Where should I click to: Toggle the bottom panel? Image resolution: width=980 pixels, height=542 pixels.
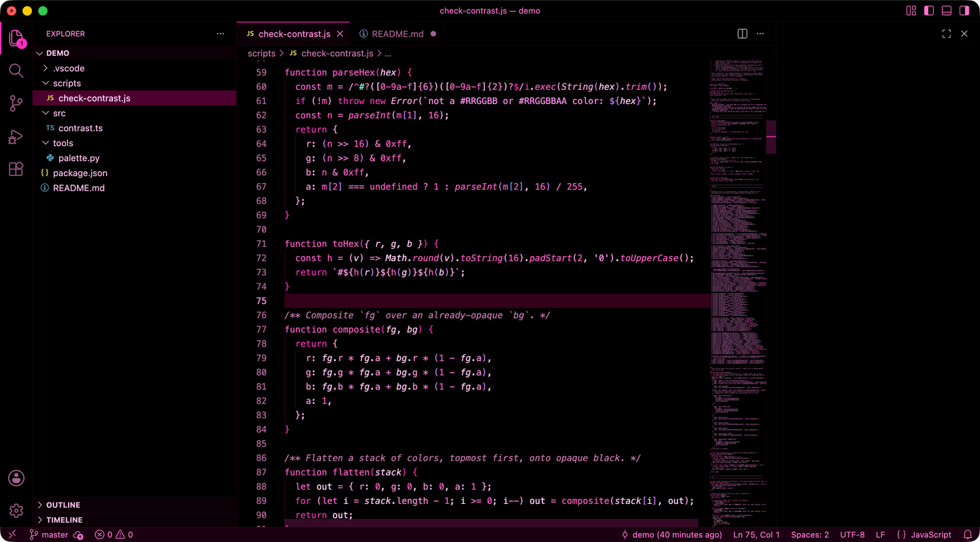(947, 11)
